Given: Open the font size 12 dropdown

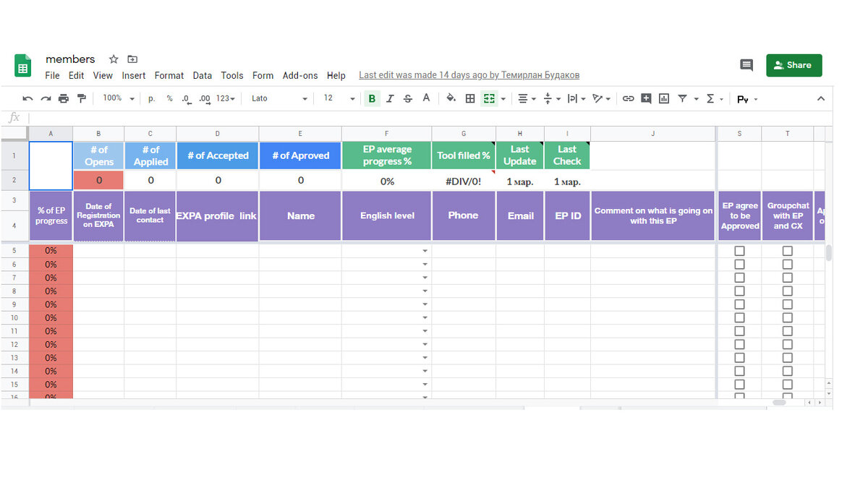Looking at the screenshot, I should (x=339, y=98).
